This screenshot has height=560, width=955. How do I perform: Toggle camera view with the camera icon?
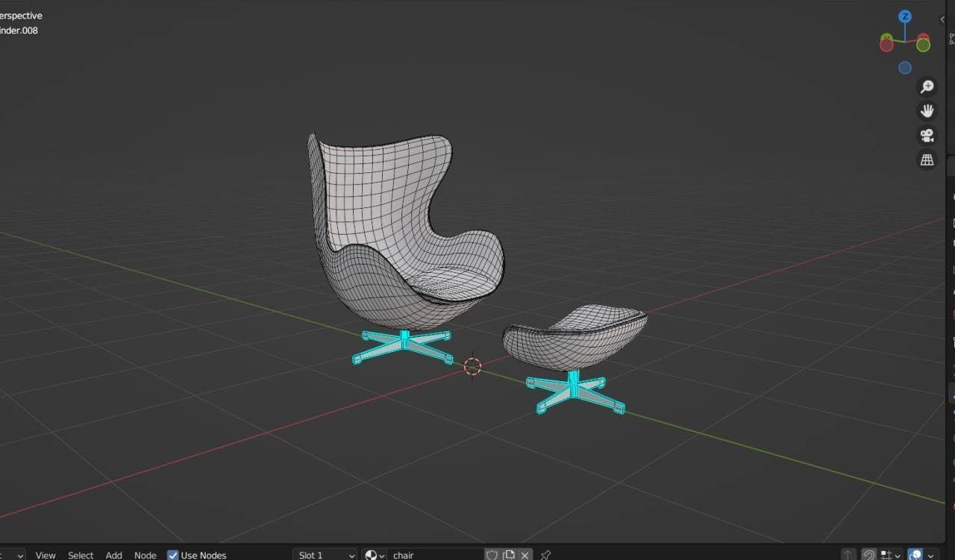point(927,136)
